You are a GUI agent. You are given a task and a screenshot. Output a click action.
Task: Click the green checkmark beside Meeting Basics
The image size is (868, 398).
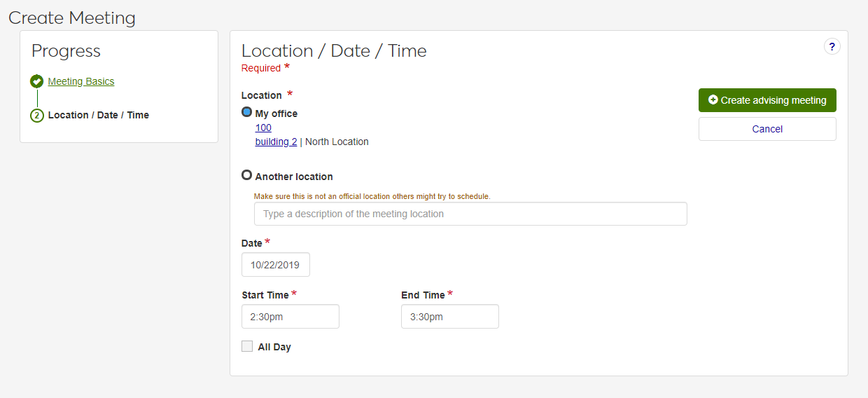pos(37,81)
